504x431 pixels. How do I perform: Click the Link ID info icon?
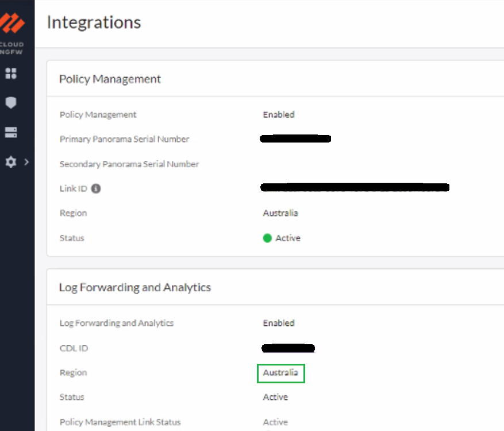(x=95, y=188)
